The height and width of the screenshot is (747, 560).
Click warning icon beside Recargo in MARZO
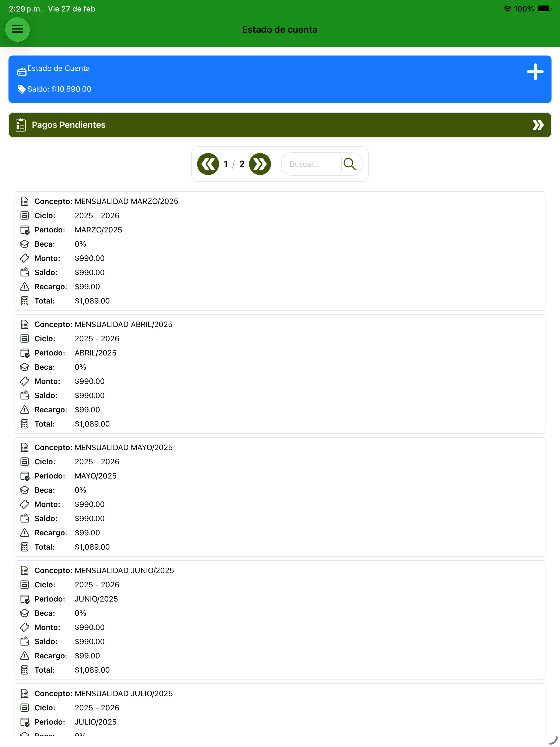(x=25, y=287)
